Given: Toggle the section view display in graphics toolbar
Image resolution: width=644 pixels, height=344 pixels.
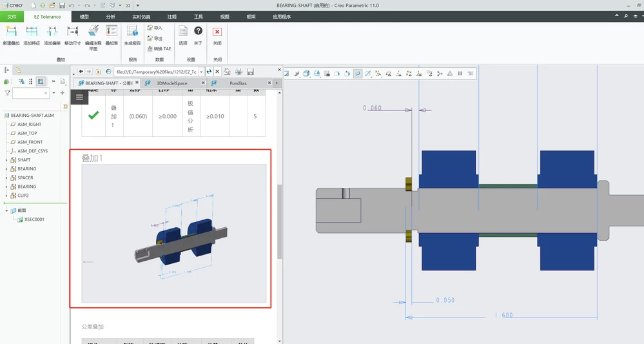Looking at the screenshot, I should coord(358,74).
